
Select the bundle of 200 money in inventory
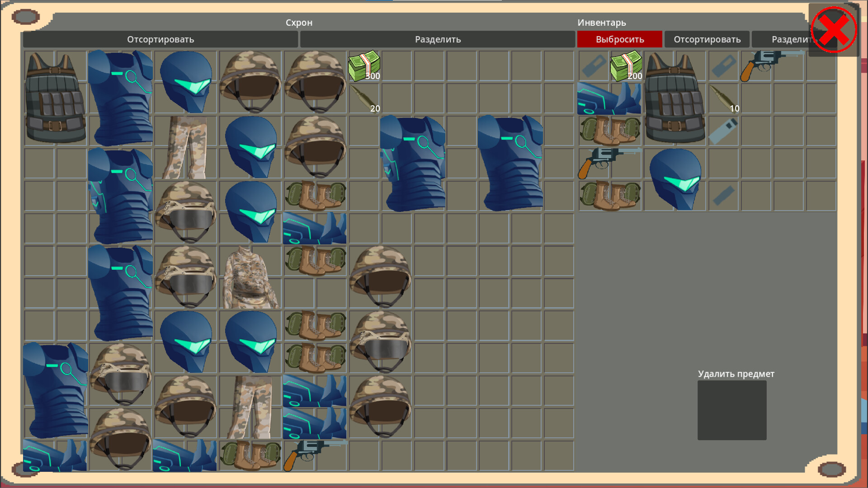(626, 66)
